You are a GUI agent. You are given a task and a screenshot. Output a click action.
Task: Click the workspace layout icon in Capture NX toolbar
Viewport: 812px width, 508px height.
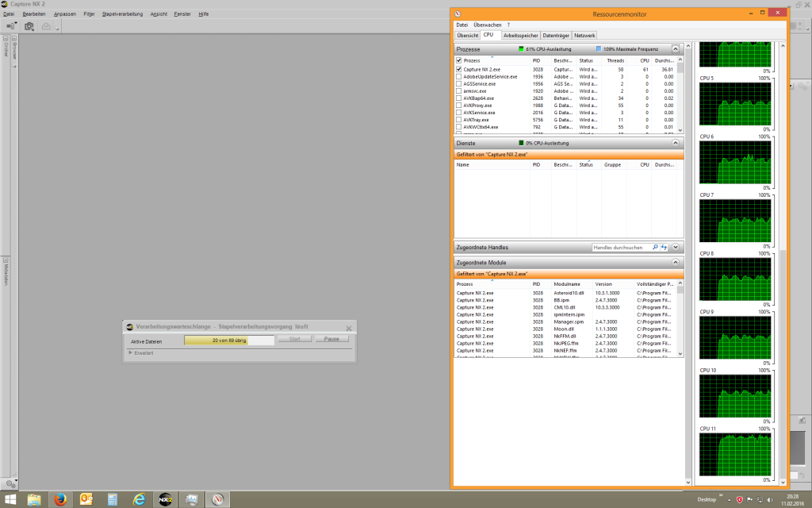click(x=11, y=26)
